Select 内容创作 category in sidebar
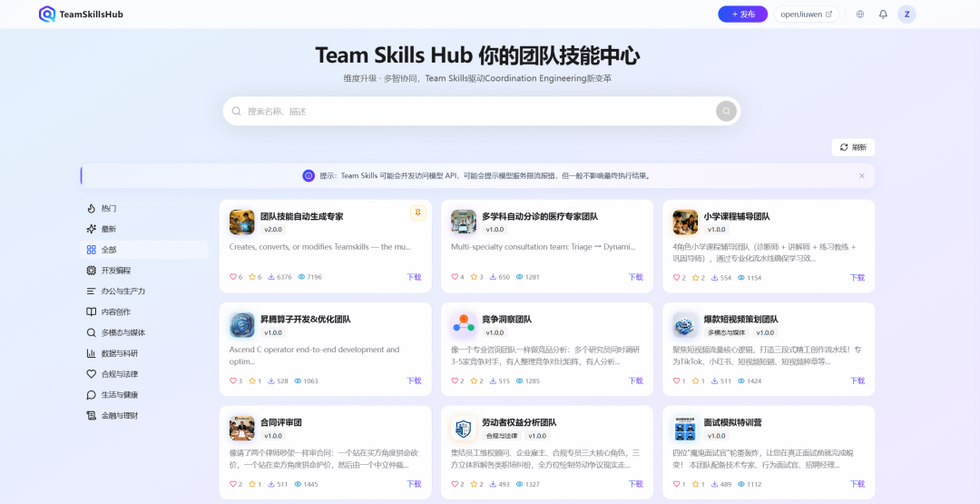This screenshot has height=504, width=980. coord(144,311)
